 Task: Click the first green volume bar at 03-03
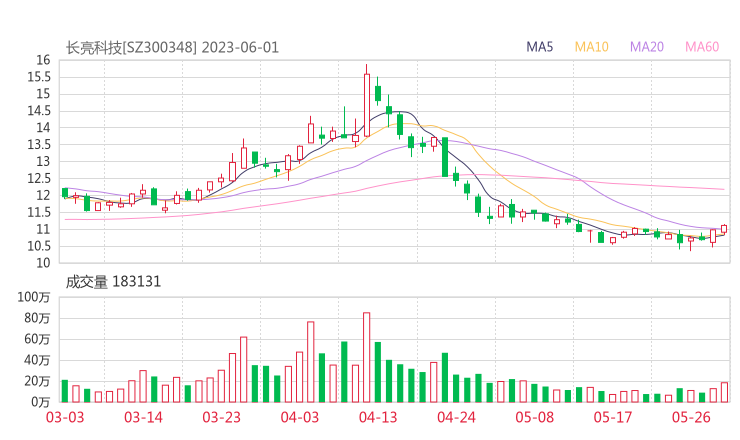(65, 391)
